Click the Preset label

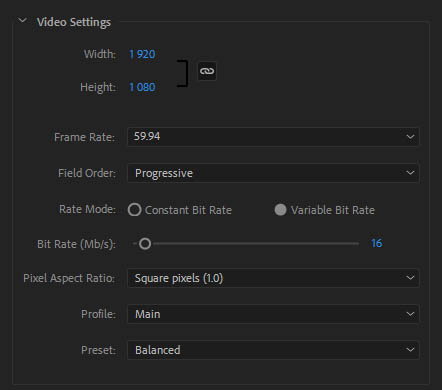98,350
